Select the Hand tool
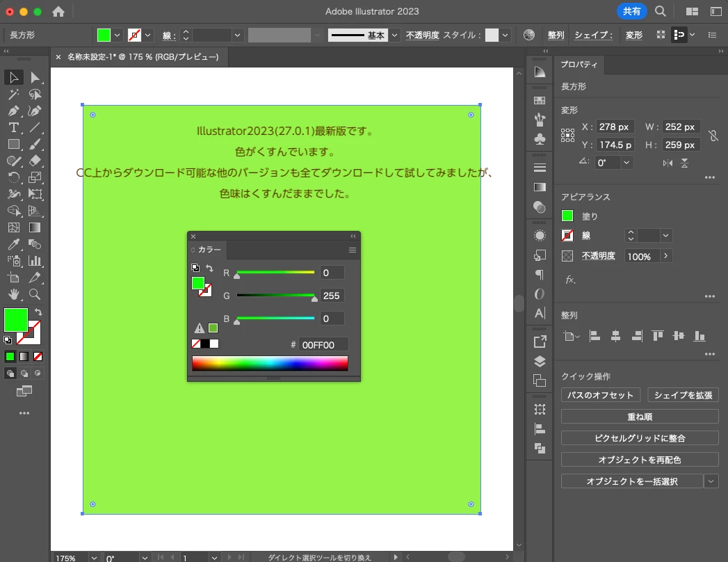Image resolution: width=728 pixels, height=562 pixels. click(13, 294)
